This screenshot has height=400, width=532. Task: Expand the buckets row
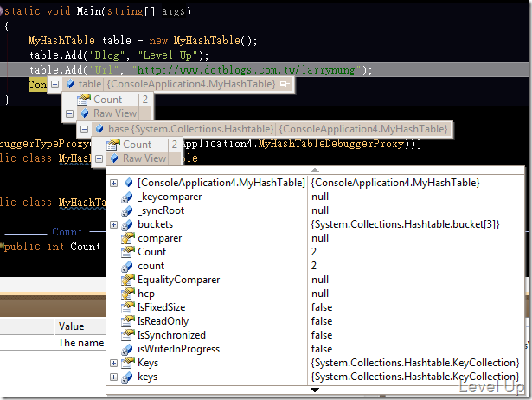[x=113, y=224]
